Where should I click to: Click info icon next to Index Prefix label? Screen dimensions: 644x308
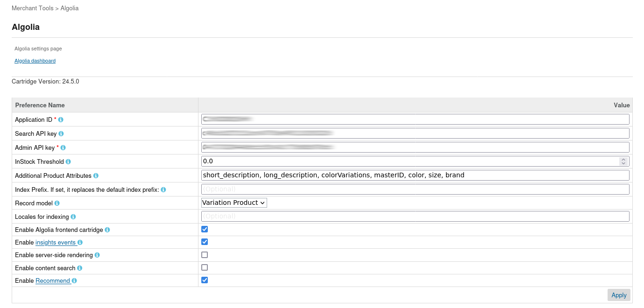(163, 190)
